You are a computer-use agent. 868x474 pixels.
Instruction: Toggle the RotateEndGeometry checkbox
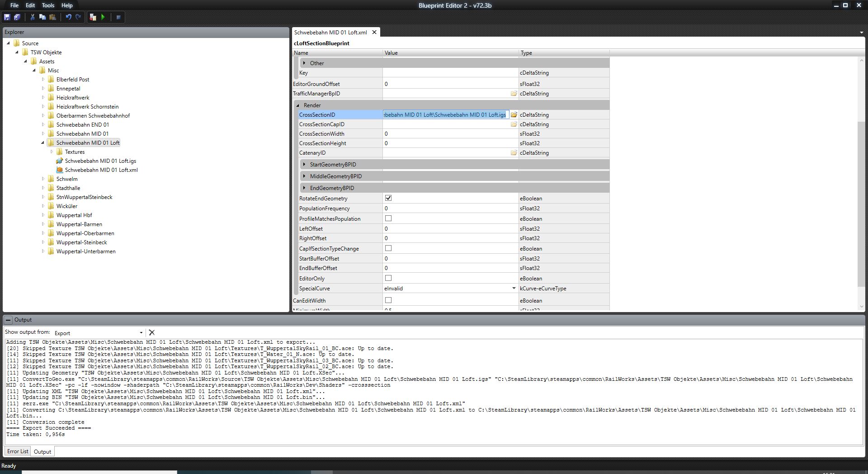[x=388, y=198]
